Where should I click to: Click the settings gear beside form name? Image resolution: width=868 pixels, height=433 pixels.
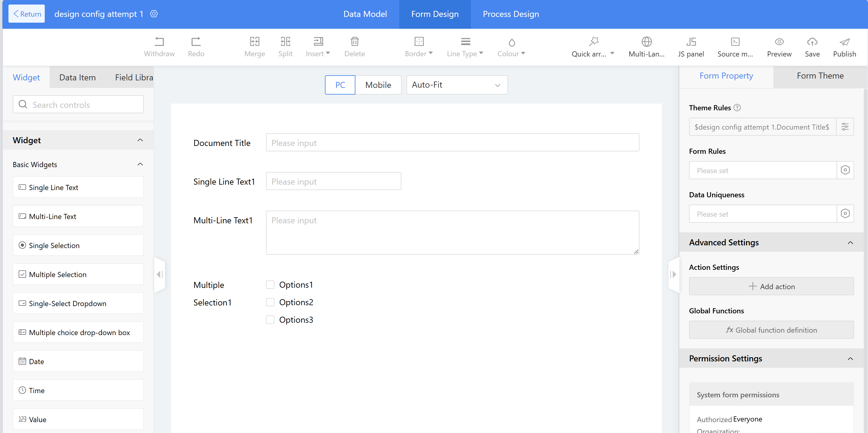[154, 14]
